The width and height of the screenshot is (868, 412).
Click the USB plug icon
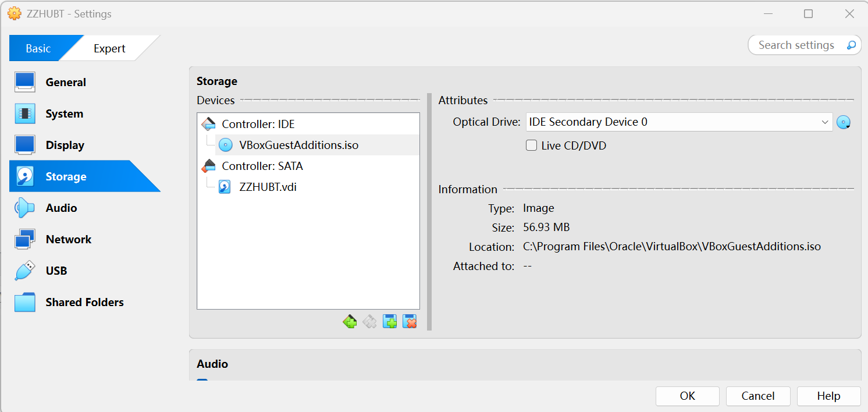coord(25,271)
